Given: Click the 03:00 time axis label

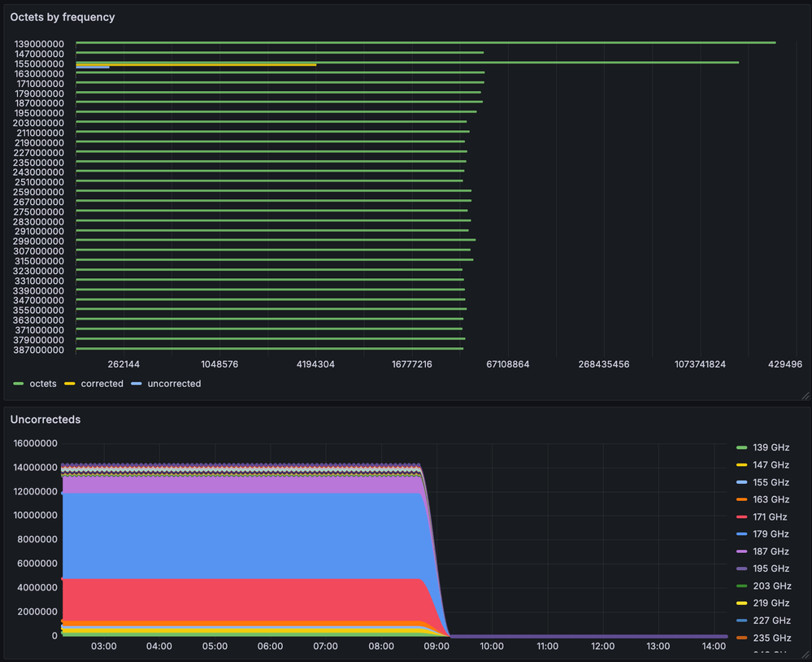Looking at the screenshot, I should (x=103, y=647).
